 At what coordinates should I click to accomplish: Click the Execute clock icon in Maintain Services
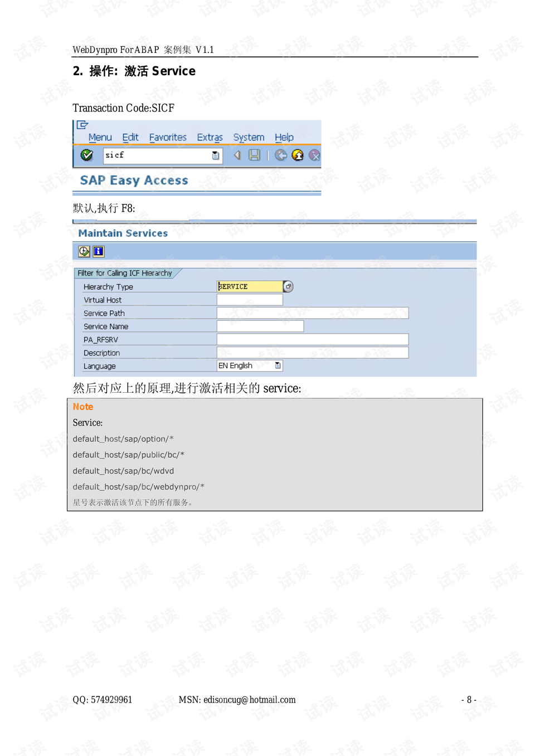84,251
